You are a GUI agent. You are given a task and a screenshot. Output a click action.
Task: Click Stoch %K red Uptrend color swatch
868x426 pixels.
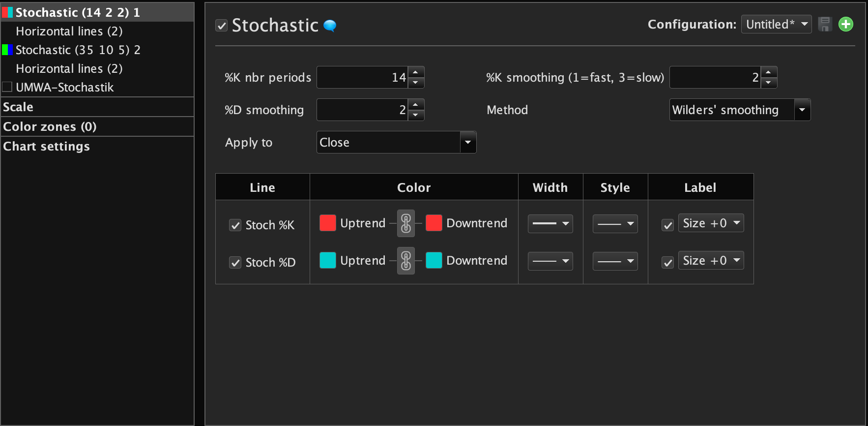[328, 223]
